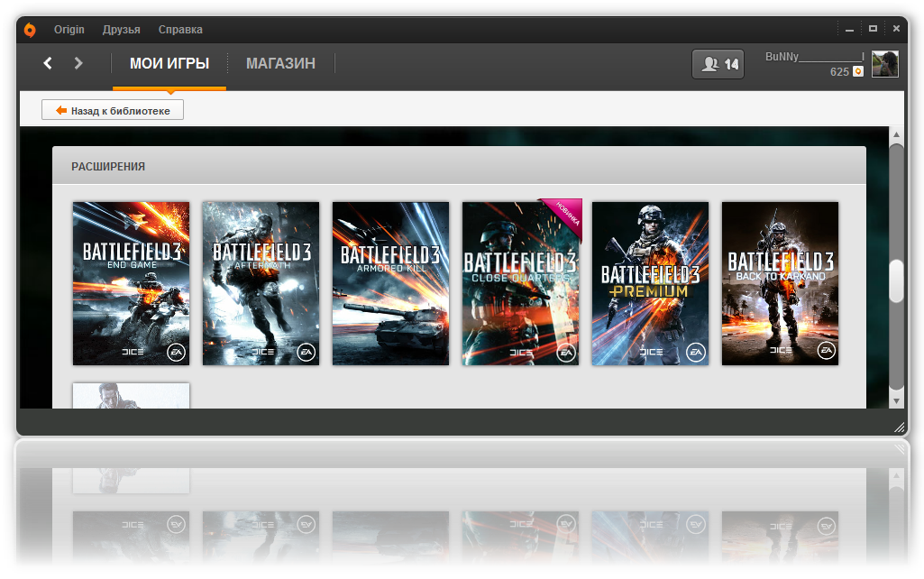Click the window resize grip corner
This screenshot has height=579, width=924.
click(x=900, y=427)
